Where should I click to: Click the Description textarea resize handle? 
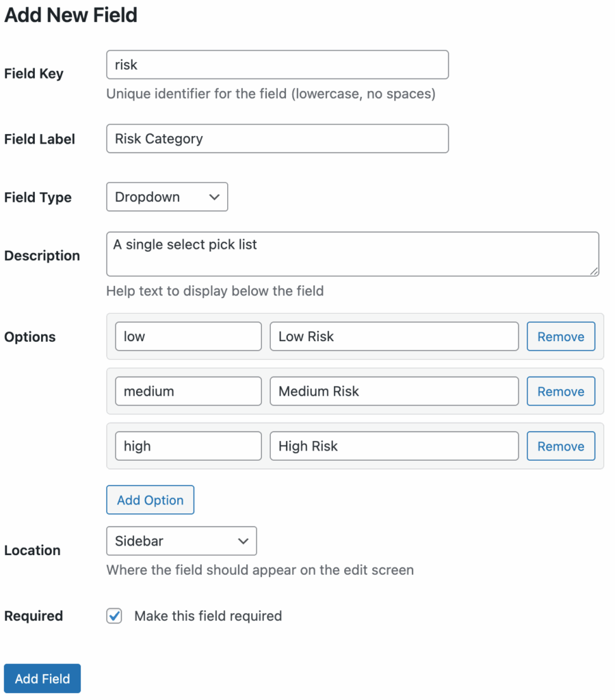(594, 271)
